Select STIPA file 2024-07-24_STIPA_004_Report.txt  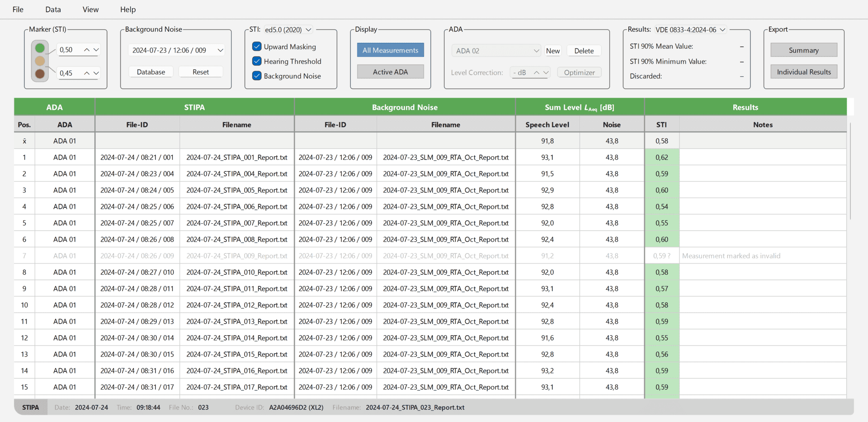tap(237, 173)
